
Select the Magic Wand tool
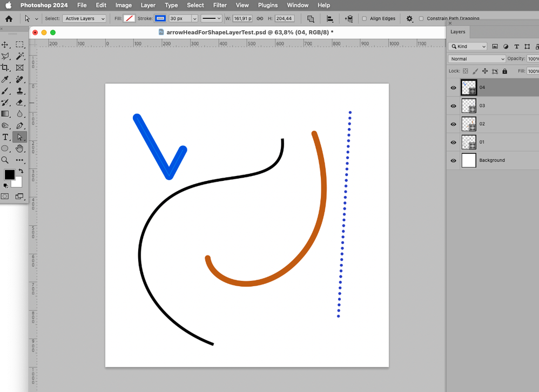[x=20, y=56]
